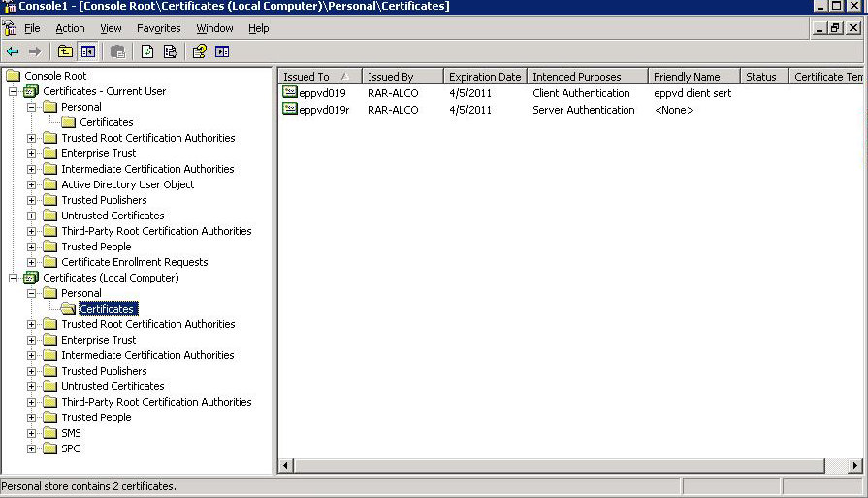This screenshot has height=498, width=868.
Task: Click the SPC folder icon
Action: point(49,448)
